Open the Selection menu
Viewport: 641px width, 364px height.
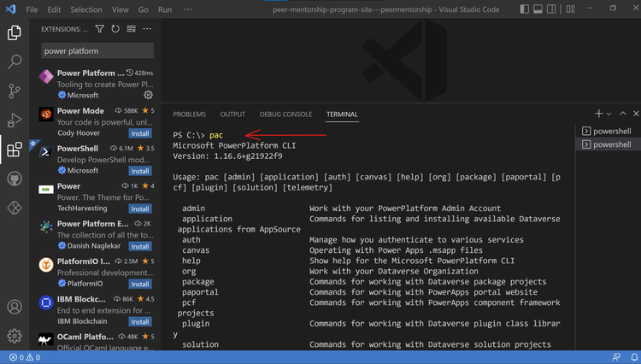[86, 9]
